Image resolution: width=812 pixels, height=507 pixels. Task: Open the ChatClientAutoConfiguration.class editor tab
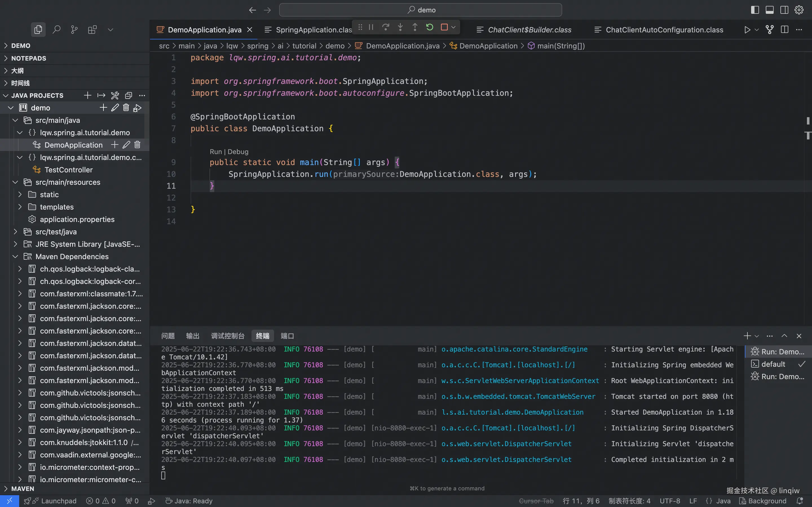(x=664, y=30)
